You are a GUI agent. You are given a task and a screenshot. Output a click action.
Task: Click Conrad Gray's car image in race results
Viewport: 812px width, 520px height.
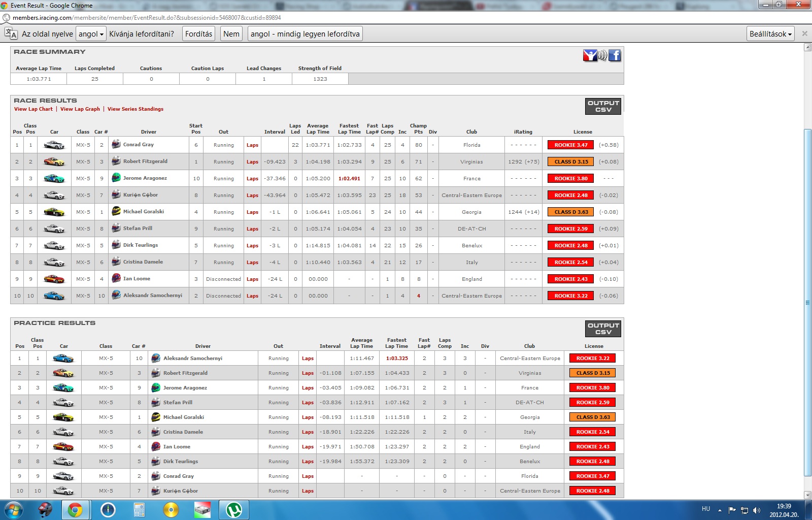[54, 145]
